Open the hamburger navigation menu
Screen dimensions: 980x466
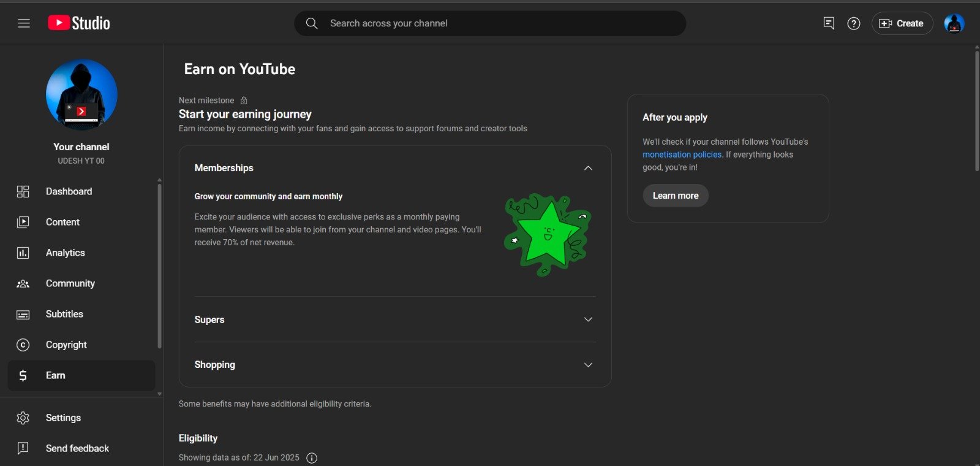24,23
